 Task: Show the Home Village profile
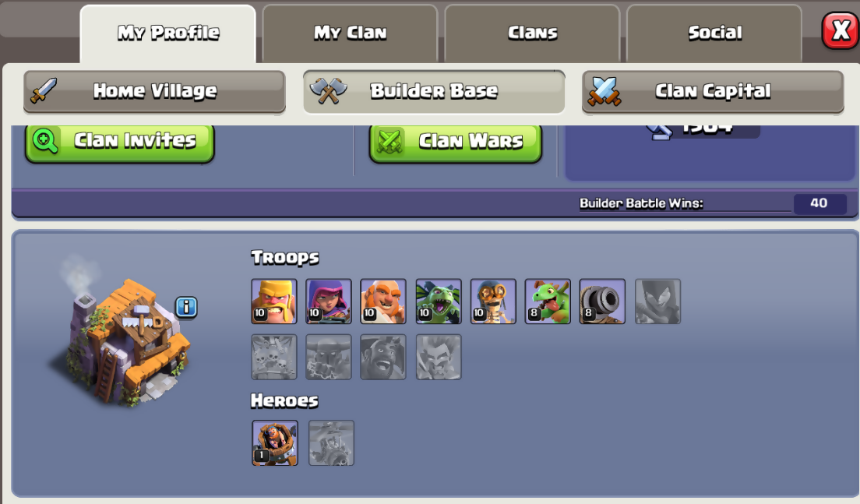coord(154,92)
